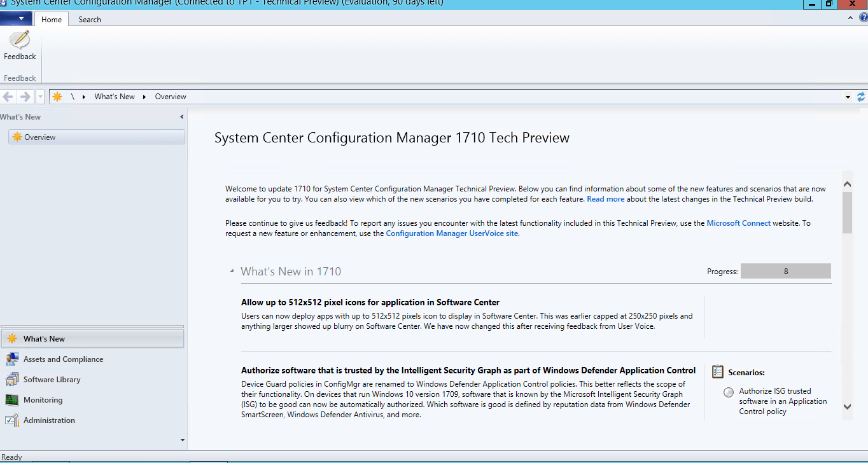This screenshot has width=868, height=463.
Task: Minimize the Configuration Manager window
Action: point(811,3)
